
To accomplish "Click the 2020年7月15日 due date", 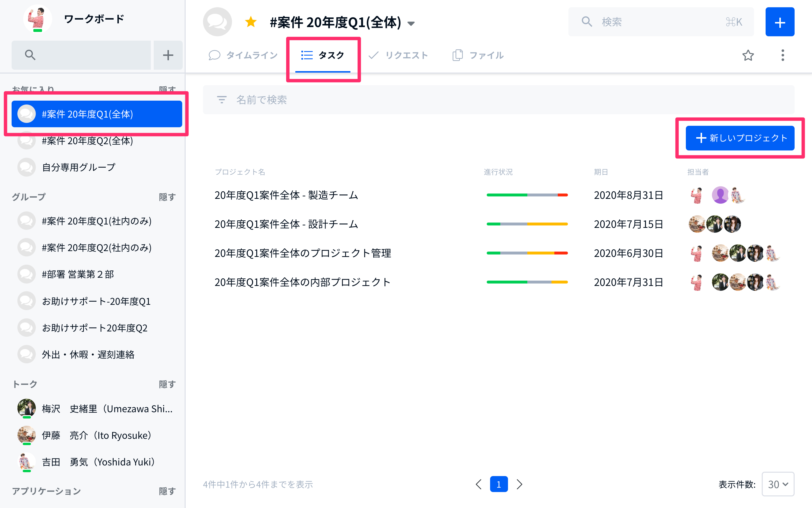I will (629, 224).
